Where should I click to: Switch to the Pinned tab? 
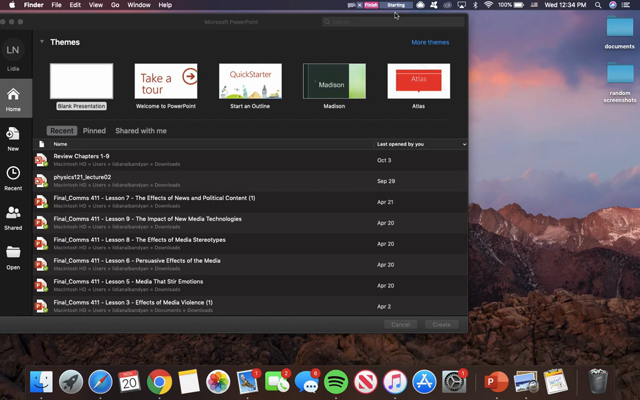(94, 131)
